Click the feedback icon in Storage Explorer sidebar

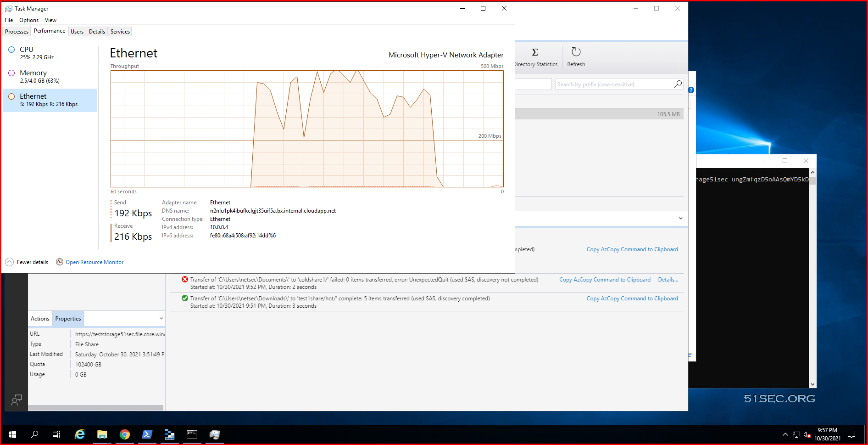[17, 400]
